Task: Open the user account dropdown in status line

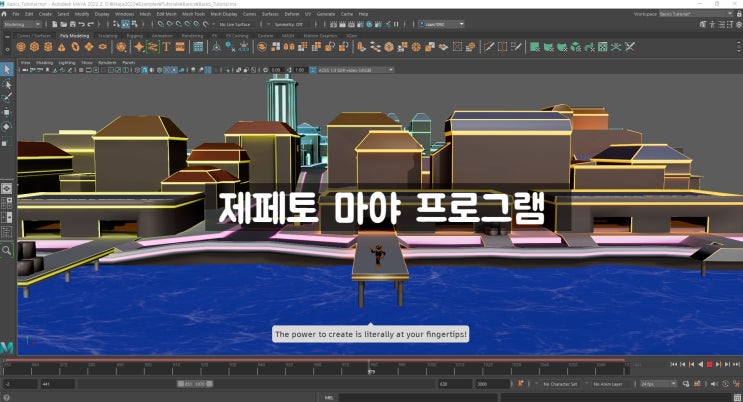Action: click(442, 24)
